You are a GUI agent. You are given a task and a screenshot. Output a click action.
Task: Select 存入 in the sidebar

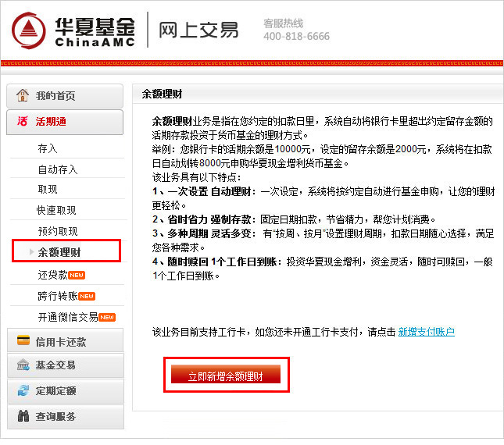48,148
